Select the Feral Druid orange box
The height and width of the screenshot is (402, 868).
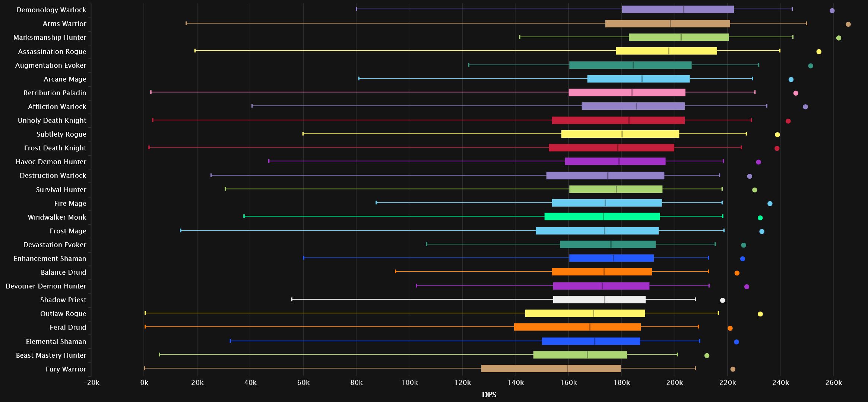[x=577, y=327]
